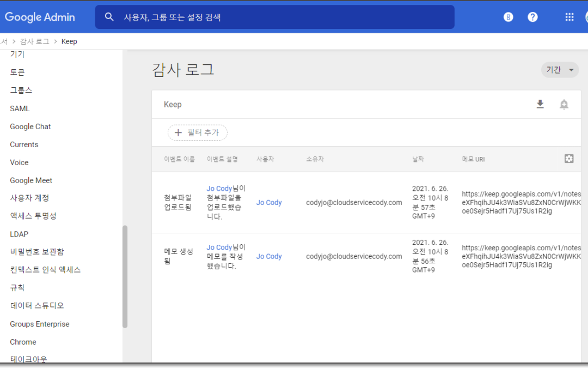
Task: Open 그룹스 audit log
Action: [x=21, y=90]
